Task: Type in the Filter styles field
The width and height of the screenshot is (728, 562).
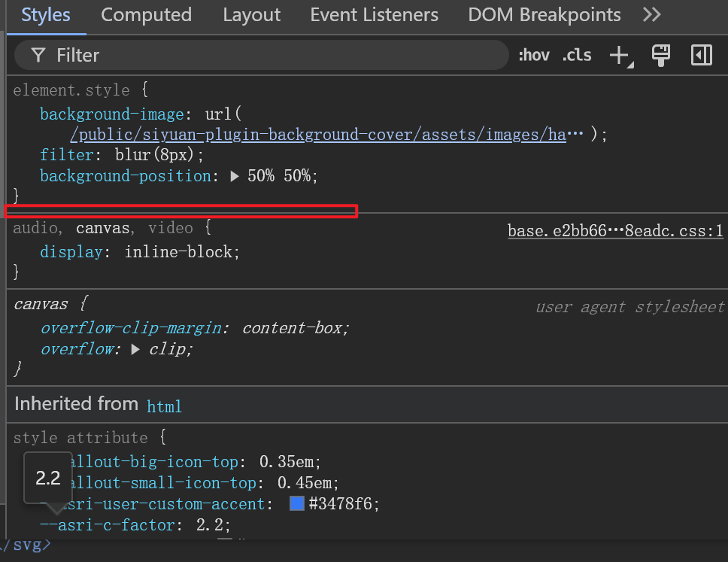Action: (271, 55)
